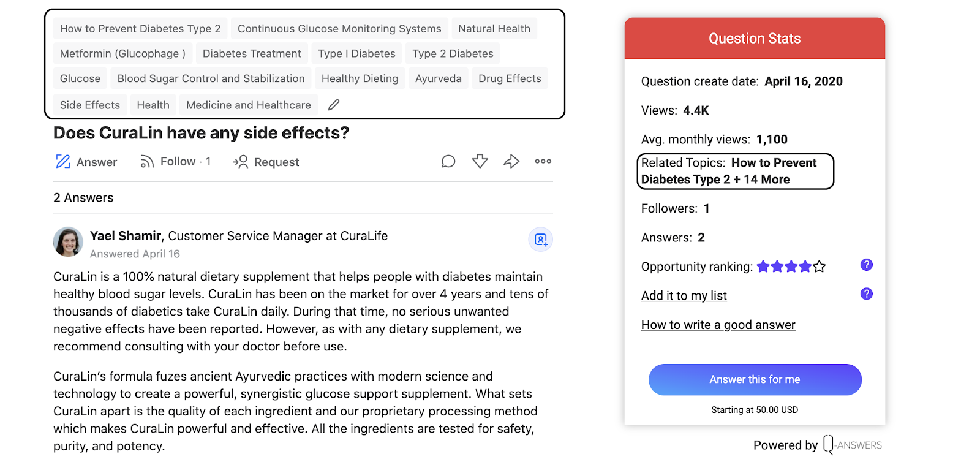Select the Healthy Dieting topic tag
The width and height of the screenshot is (980, 462).
click(x=360, y=78)
